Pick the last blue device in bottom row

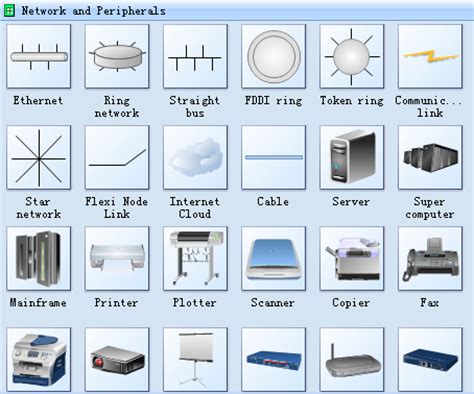pos(430,360)
